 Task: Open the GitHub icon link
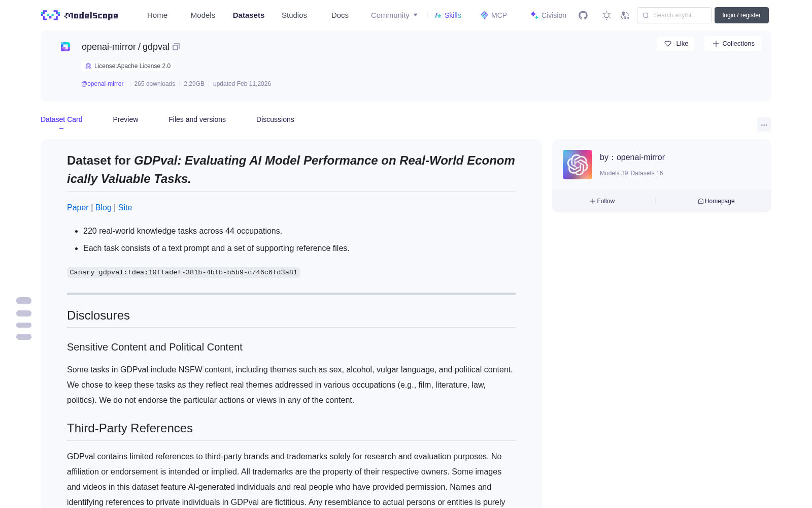coord(583,15)
